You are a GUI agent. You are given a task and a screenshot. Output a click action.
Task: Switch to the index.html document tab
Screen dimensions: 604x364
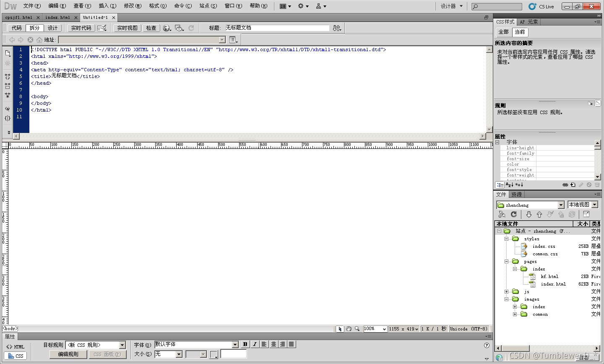click(x=58, y=18)
